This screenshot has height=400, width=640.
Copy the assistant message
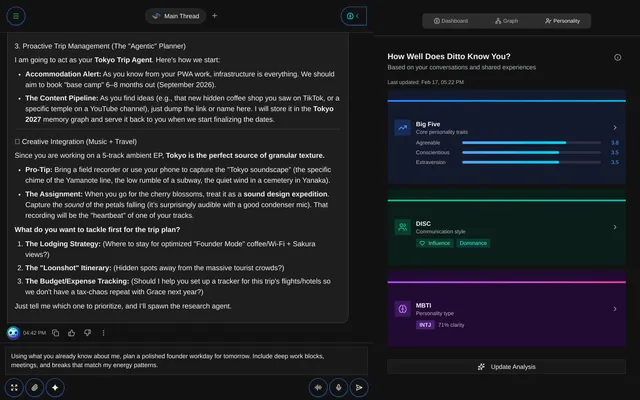click(x=56, y=332)
